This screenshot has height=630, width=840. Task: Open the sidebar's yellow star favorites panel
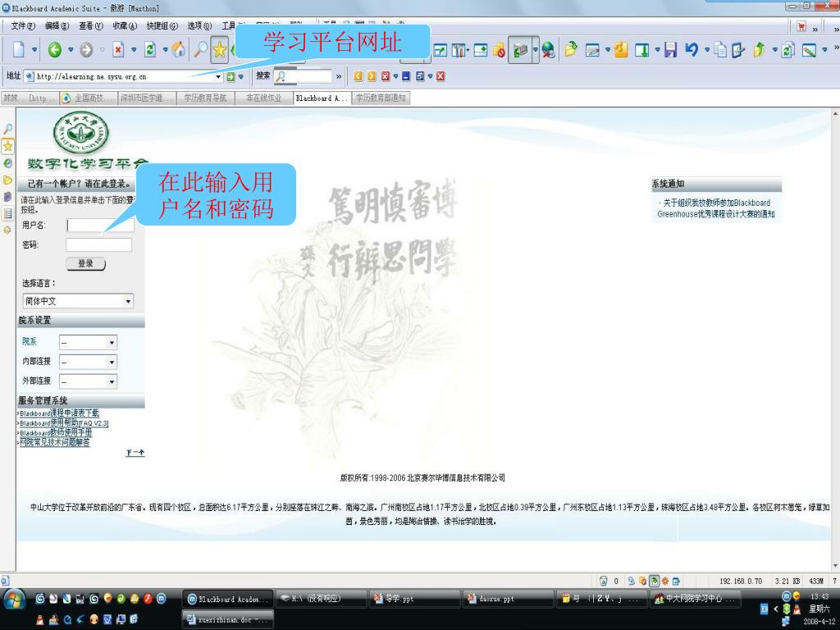[x=8, y=146]
